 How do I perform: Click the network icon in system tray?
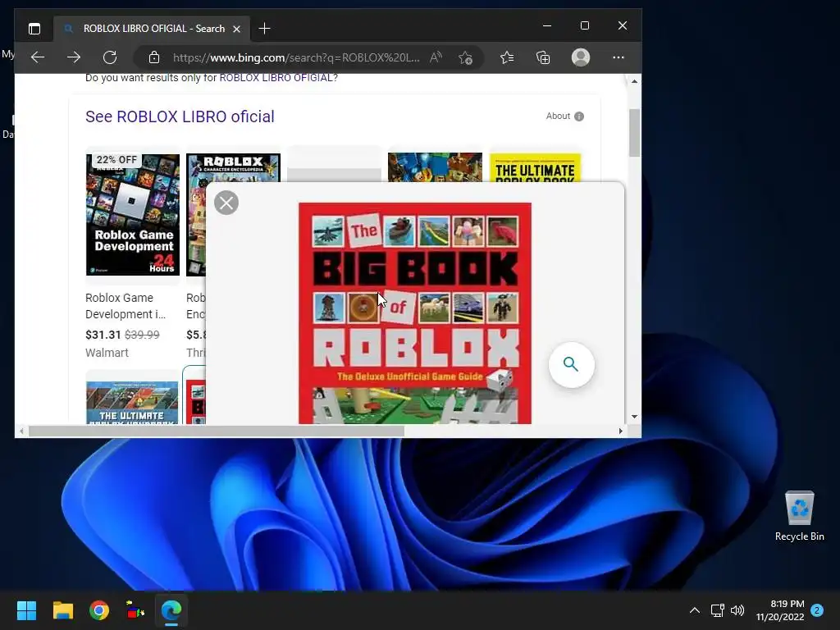pos(717,610)
